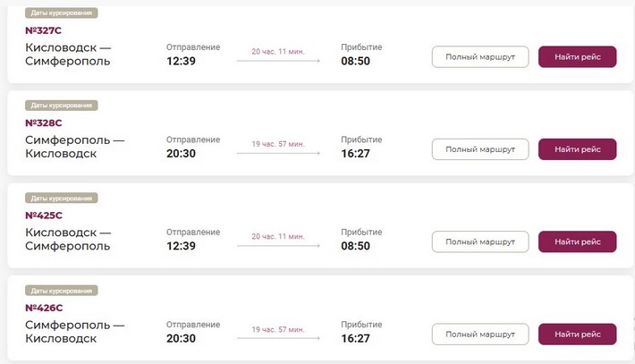This screenshot has height=364, width=635.
Task: Click Полный маршрут for train №426С
Action: coord(480,334)
